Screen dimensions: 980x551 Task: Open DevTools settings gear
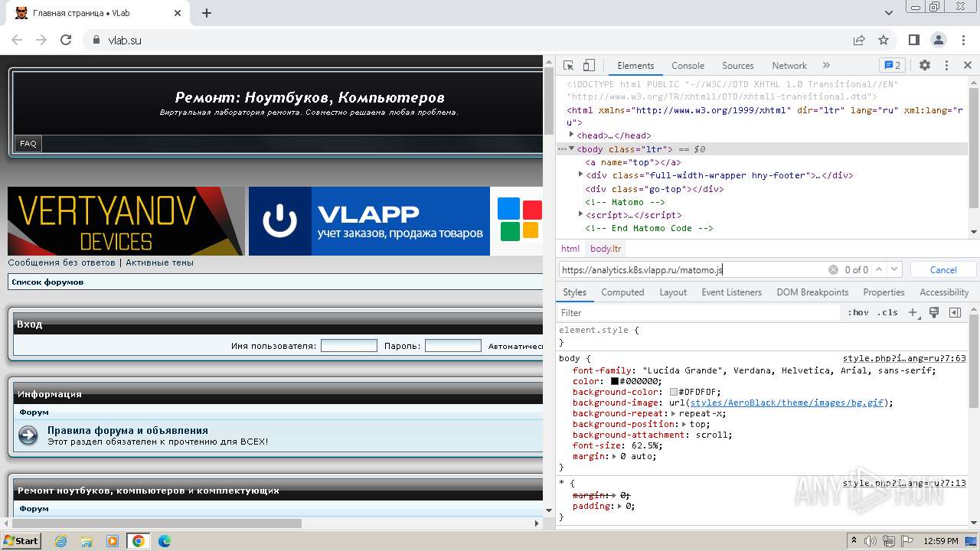click(x=925, y=66)
